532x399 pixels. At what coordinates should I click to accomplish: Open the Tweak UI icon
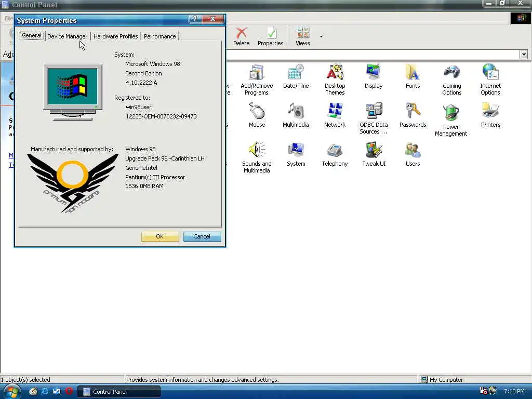click(374, 154)
